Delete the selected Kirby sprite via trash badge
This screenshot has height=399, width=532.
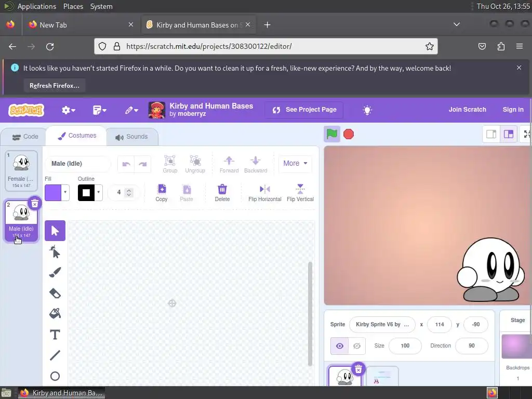(358, 369)
